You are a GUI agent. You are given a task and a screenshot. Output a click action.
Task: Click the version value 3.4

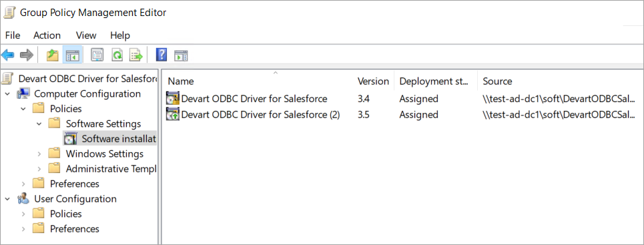(364, 99)
